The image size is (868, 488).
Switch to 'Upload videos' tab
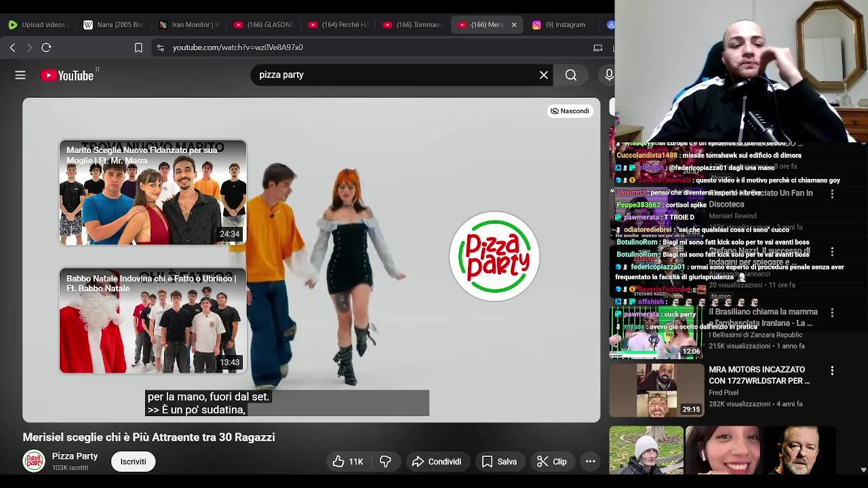click(38, 25)
